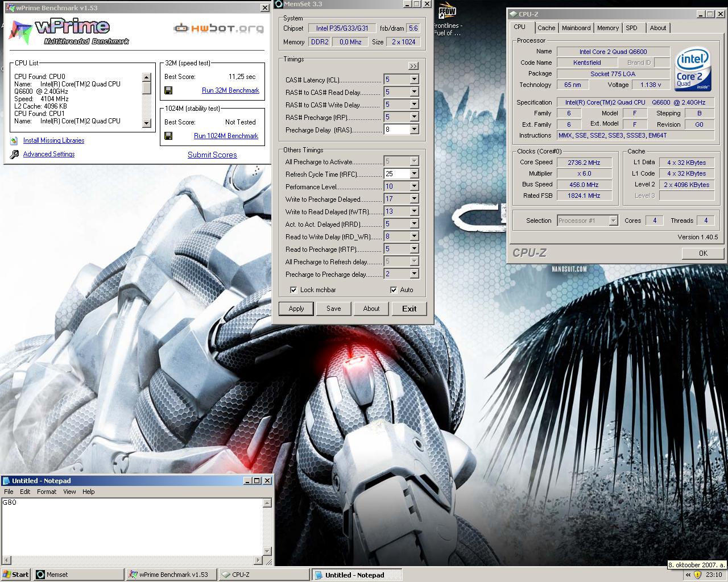
Task: Click the Submit Scores link
Action: click(x=212, y=155)
